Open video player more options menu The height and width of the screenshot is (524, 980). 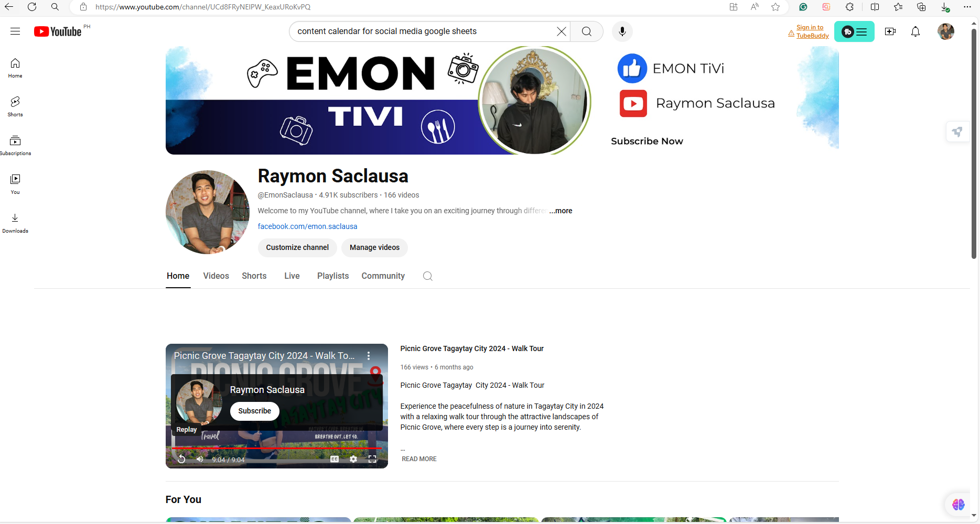(369, 356)
